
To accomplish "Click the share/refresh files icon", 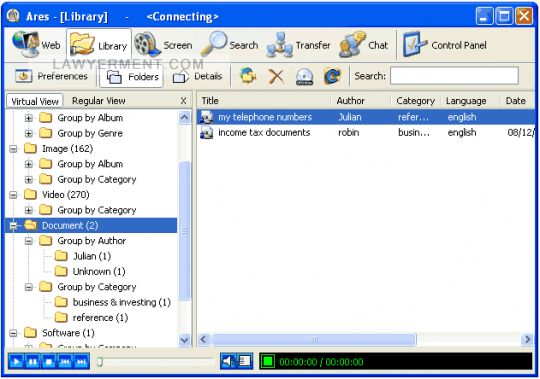I will [x=248, y=76].
